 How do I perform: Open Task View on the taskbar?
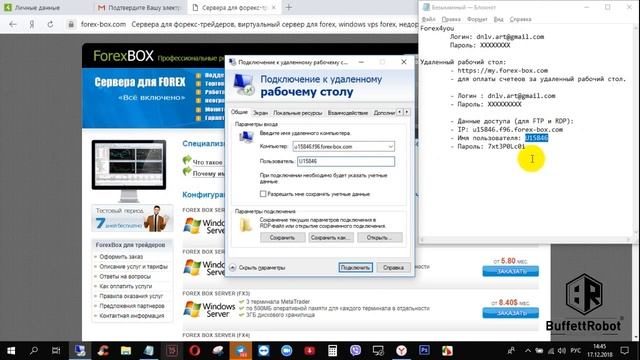(56, 351)
